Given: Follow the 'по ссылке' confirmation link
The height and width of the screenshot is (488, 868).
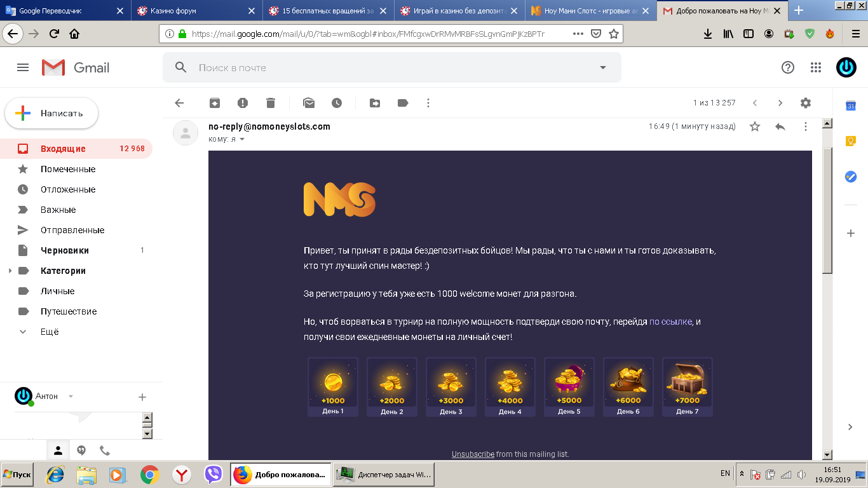Looking at the screenshot, I should (670, 322).
